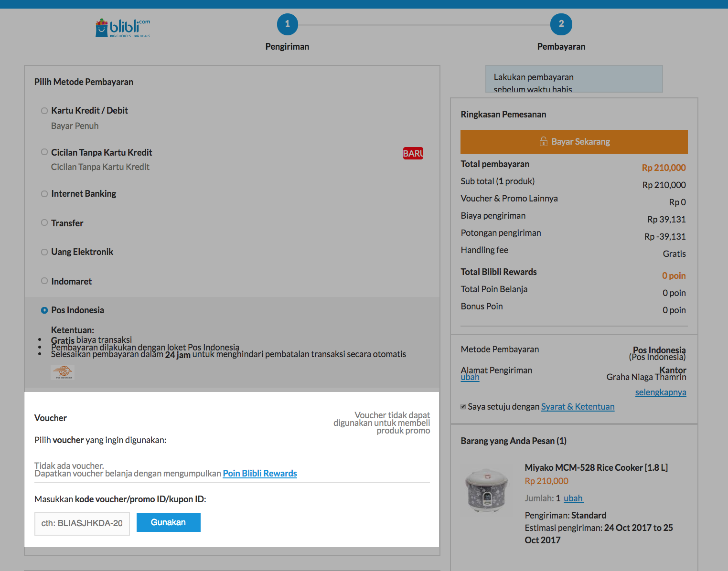Screen dimensions: 728x571
Task: Click the Lakukan pembayaran notice box
Action: point(574,79)
